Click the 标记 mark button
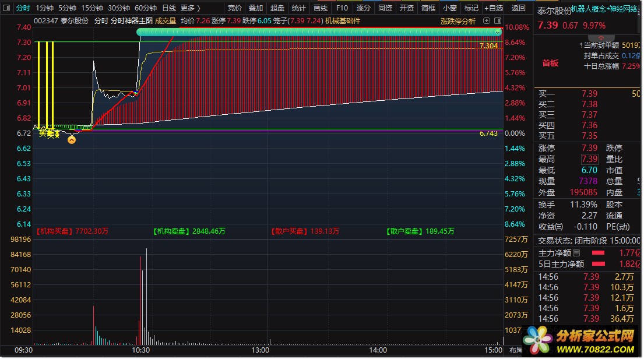This screenshot has width=644, height=359. click(471, 8)
